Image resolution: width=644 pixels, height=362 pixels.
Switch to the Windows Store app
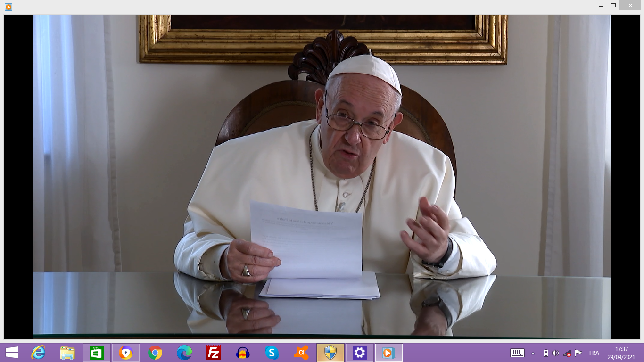(x=97, y=353)
